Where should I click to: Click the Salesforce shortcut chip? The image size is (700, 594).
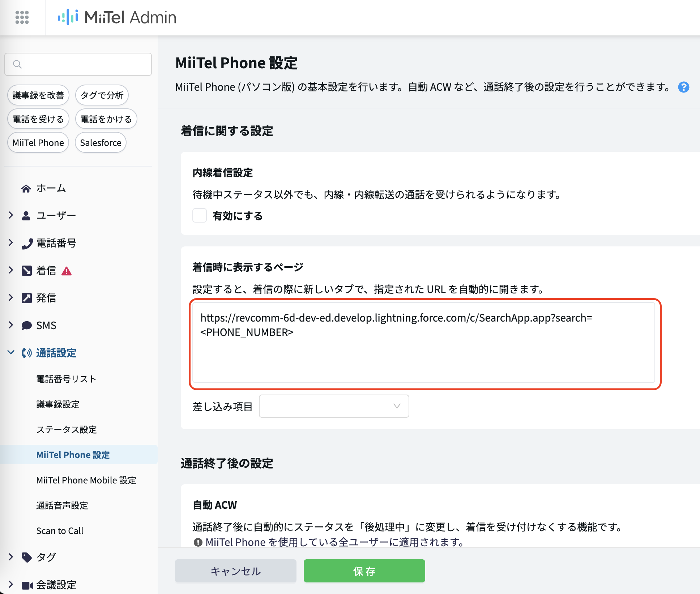[x=101, y=143]
